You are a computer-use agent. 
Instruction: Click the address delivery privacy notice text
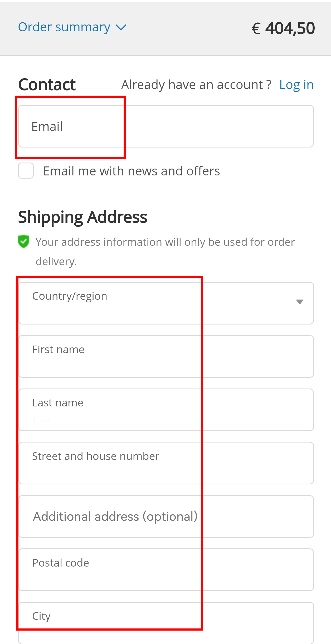pyautogui.click(x=165, y=242)
